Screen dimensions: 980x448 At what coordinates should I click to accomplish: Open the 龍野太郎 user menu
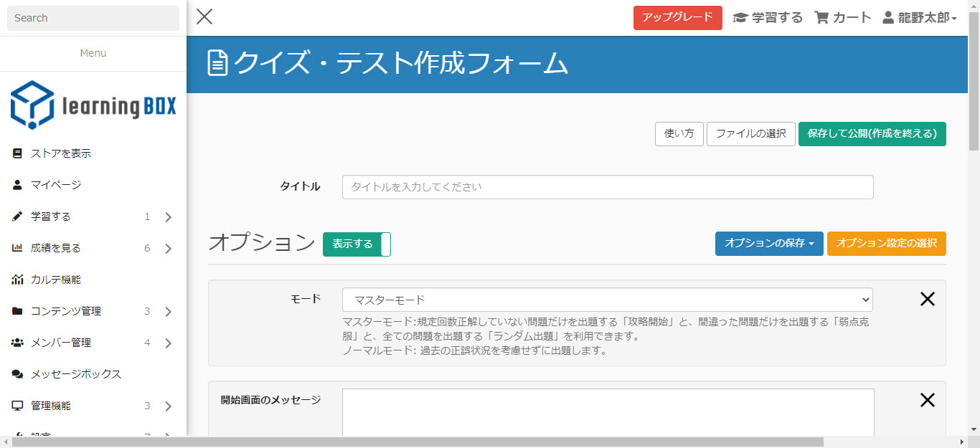[x=920, y=18]
